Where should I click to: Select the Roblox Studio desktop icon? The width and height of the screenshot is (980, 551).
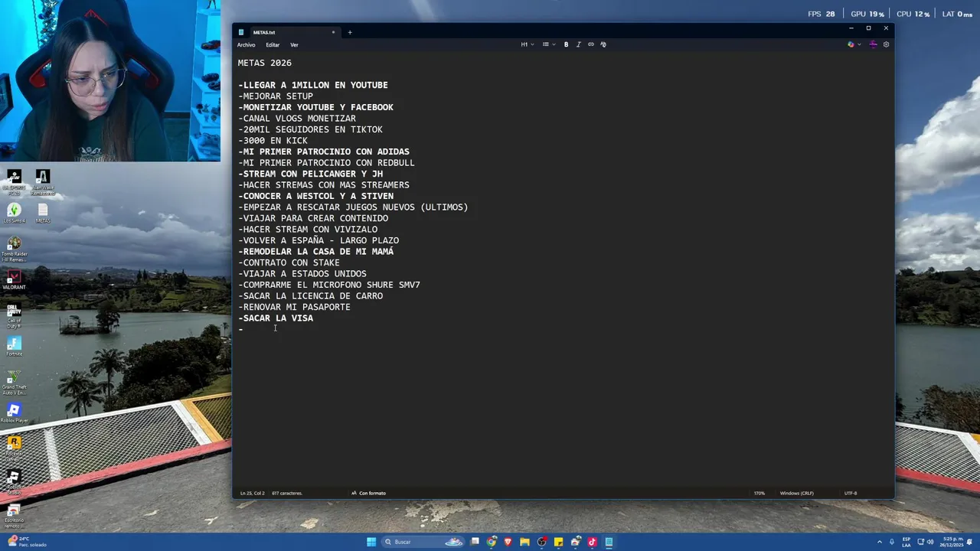(14, 482)
